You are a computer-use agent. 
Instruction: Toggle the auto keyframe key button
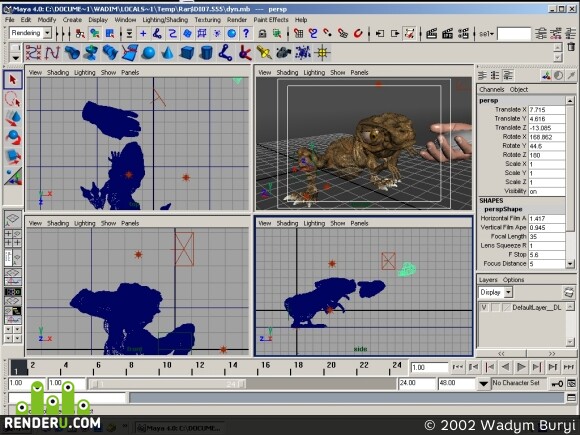coord(557,384)
